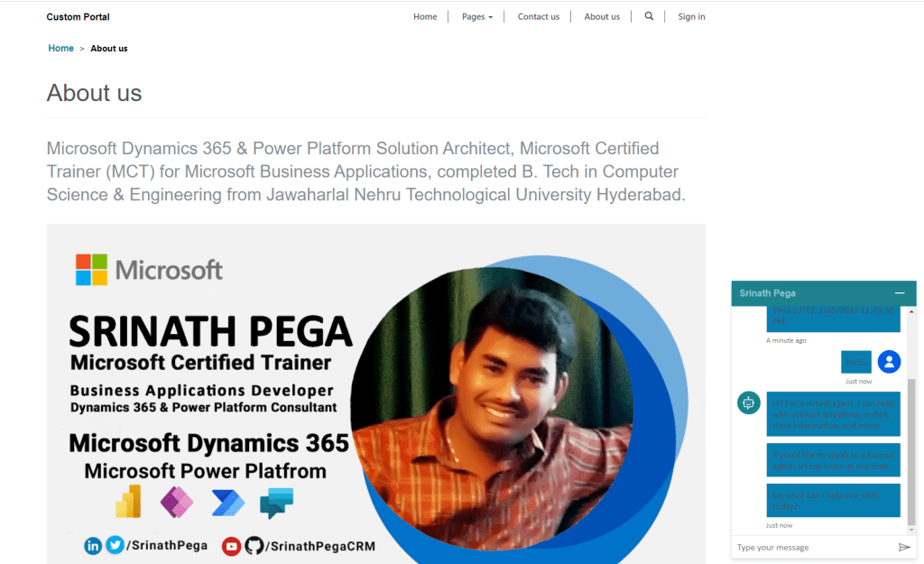The height and width of the screenshot is (564, 924).
Task: Open the Contact us menu item
Action: pos(538,17)
